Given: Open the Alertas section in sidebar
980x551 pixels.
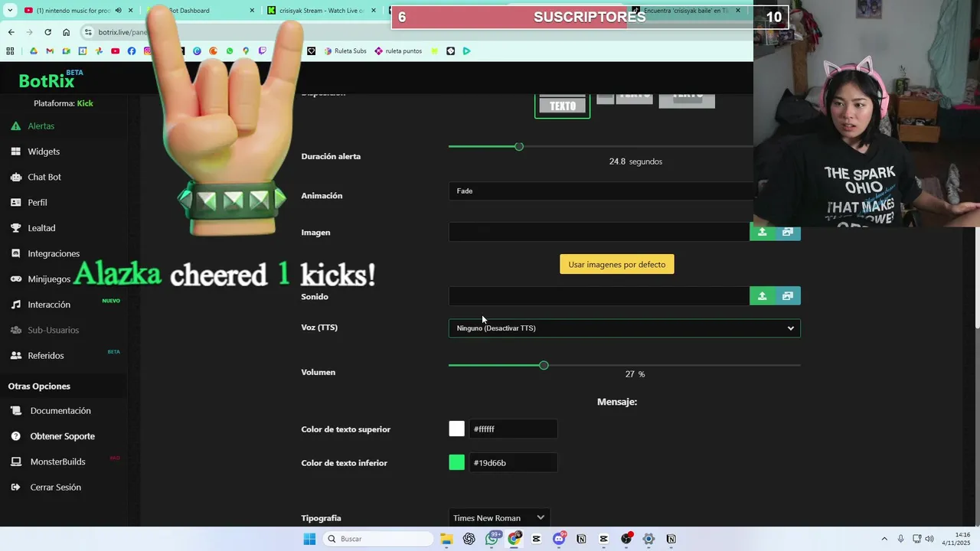Looking at the screenshot, I should pyautogui.click(x=41, y=126).
